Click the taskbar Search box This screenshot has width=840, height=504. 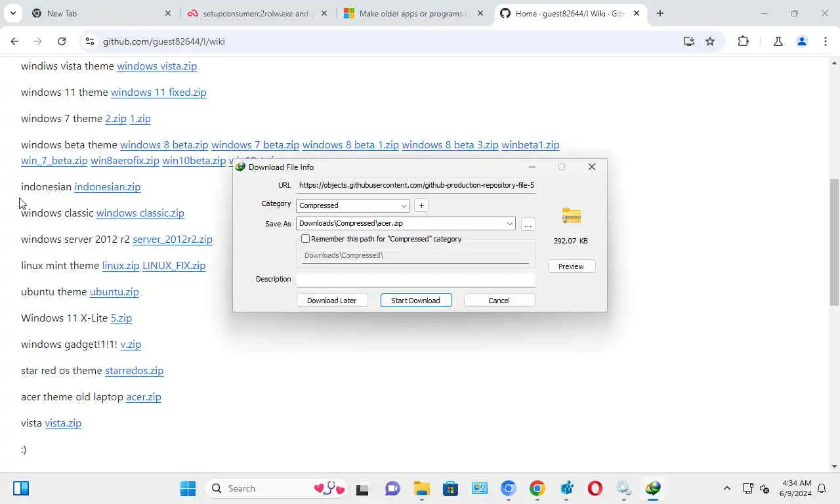tap(276, 488)
